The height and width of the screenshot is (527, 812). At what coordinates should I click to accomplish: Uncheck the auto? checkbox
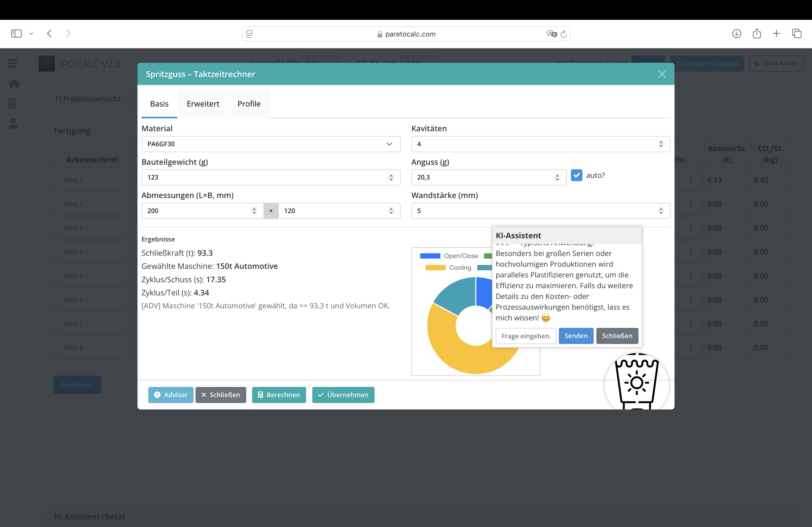point(576,175)
